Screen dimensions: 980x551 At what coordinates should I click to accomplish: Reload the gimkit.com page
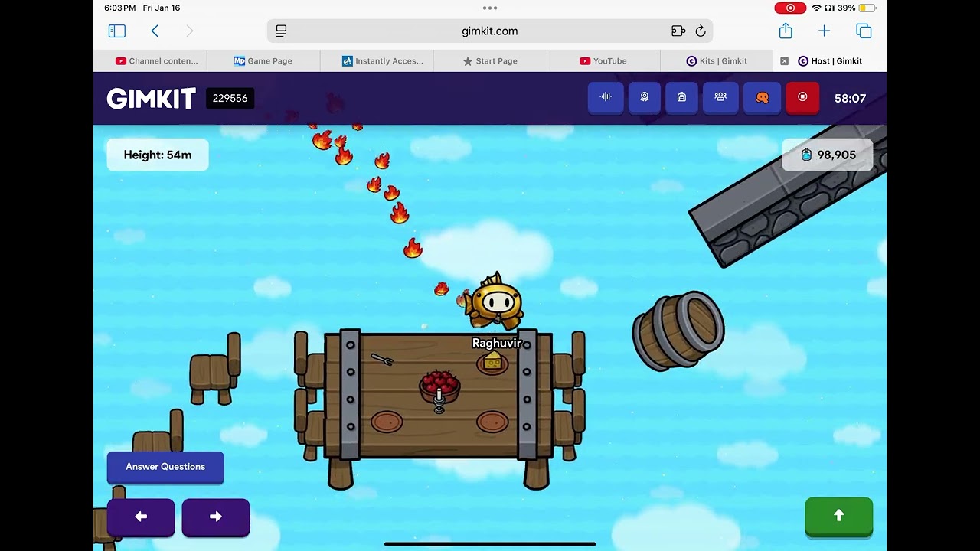click(701, 31)
